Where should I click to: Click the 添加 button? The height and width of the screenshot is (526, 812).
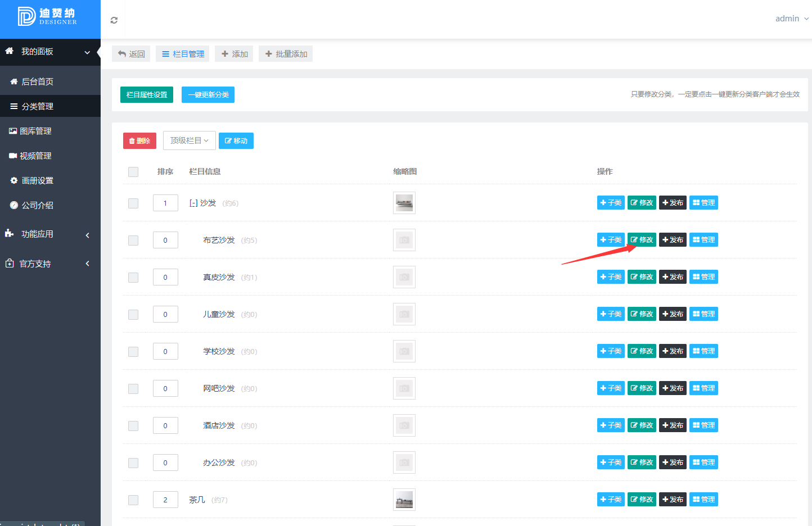point(234,54)
